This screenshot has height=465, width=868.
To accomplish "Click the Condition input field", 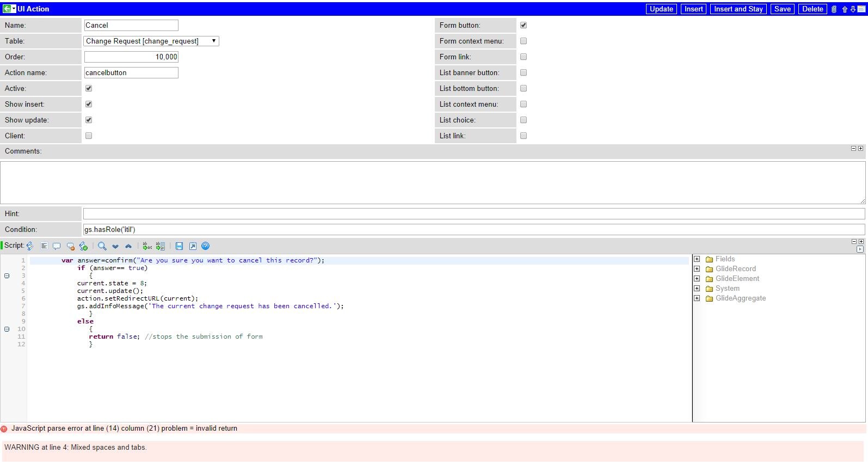I will (x=474, y=230).
